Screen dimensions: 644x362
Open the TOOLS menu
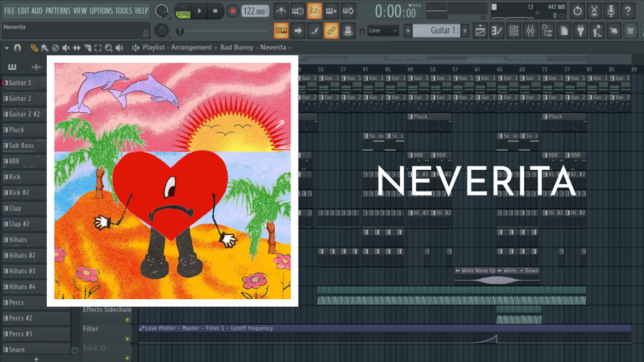123,11
